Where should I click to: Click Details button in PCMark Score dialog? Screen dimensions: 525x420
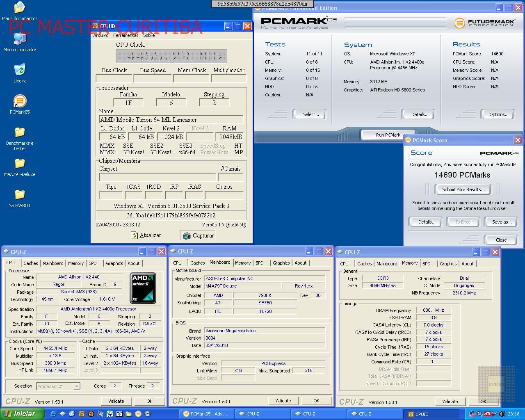click(x=427, y=222)
